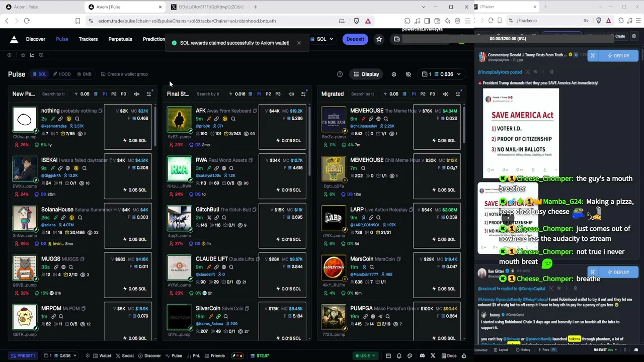The width and height of the screenshot is (644, 362).
Task: Select preset P3 in New Pairs column
Action: (x=123, y=94)
